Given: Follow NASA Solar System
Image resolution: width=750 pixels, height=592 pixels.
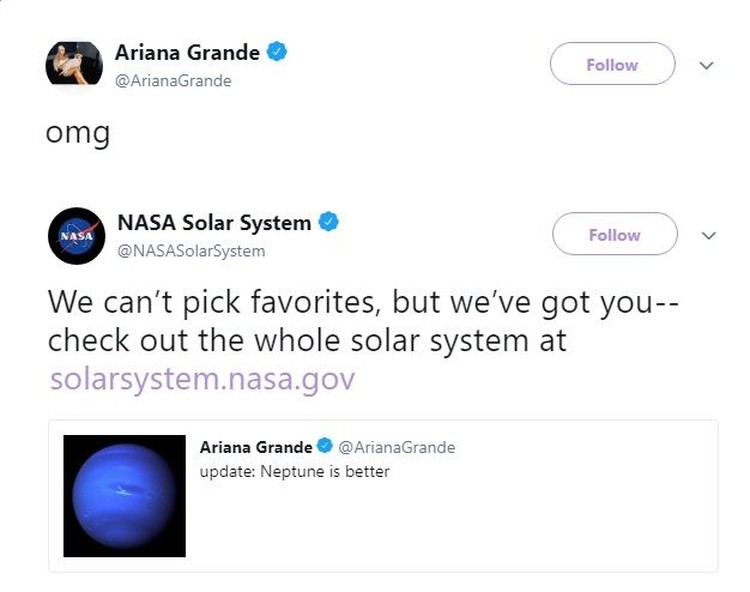Looking at the screenshot, I should point(615,234).
